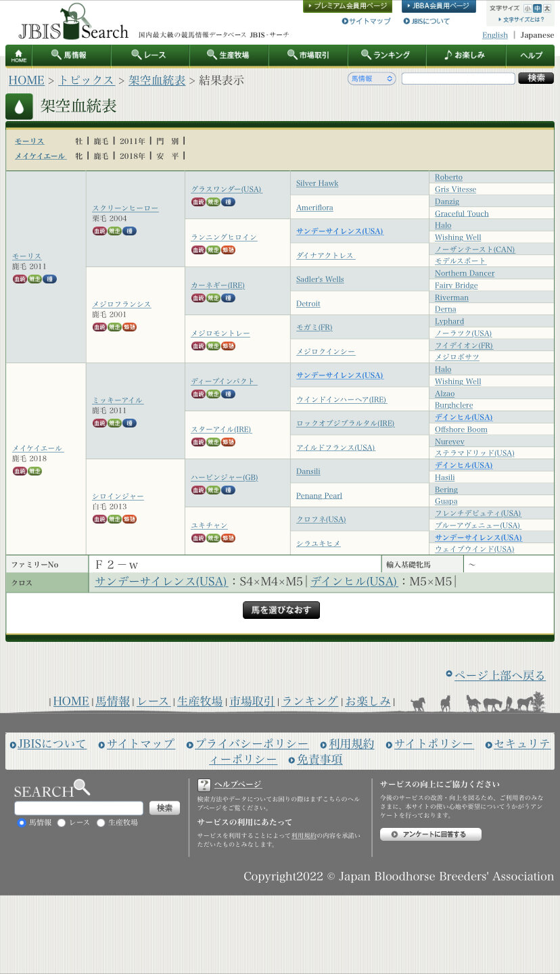Open 生産牧場 menu in main navigation
This screenshot has height=974, width=560.
click(229, 55)
